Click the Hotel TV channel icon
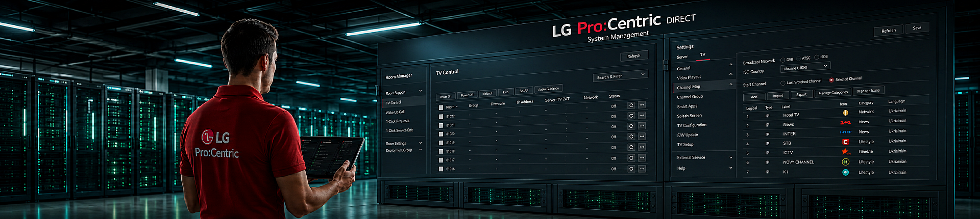Screen dimensions: 980x219 [845, 113]
